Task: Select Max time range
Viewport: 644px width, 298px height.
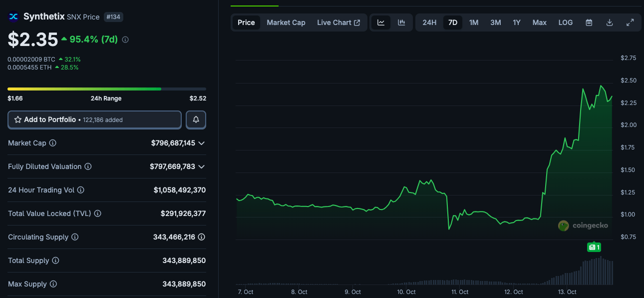Action: (x=540, y=22)
